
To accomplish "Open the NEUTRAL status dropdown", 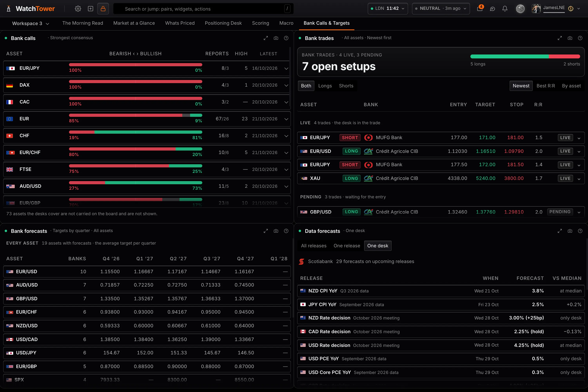I will [x=441, y=8].
